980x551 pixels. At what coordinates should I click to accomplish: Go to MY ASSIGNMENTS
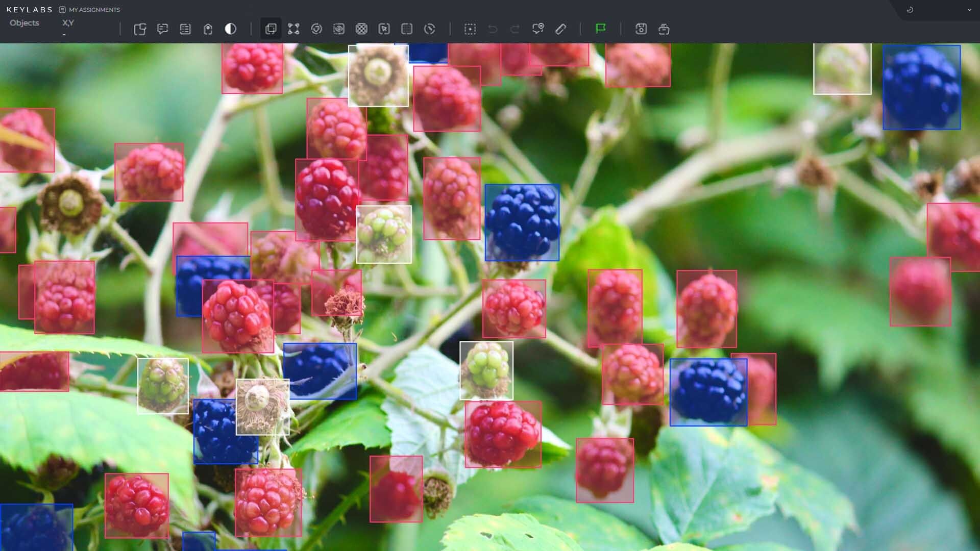point(94,9)
